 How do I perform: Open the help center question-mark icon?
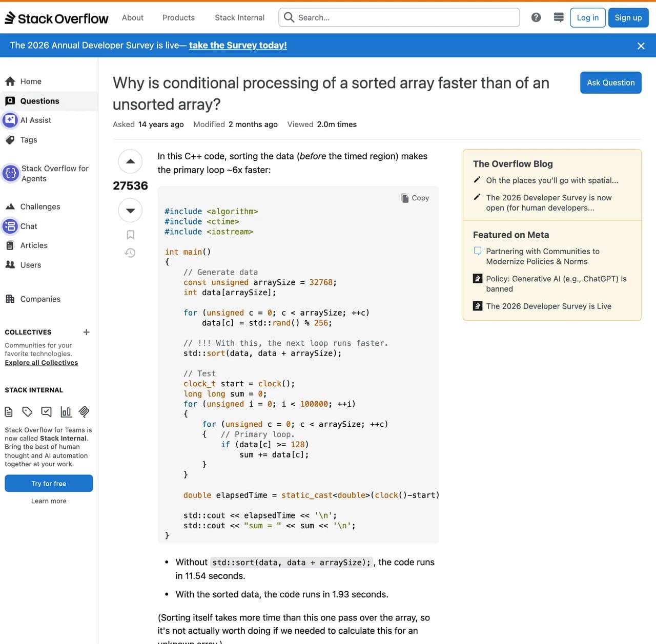536,17
